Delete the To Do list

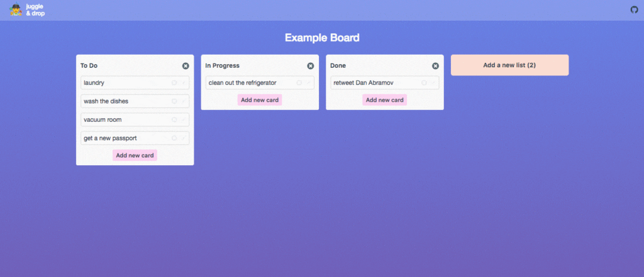click(186, 66)
